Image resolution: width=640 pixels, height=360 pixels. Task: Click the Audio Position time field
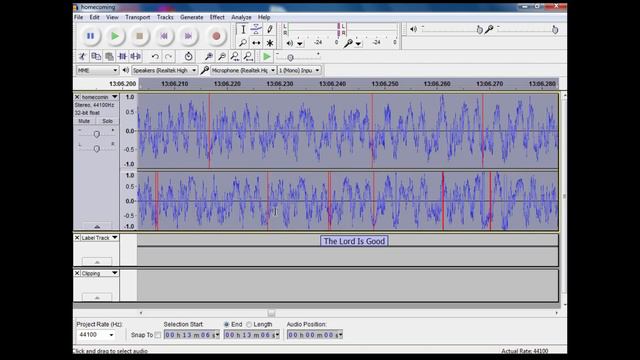point(315,335)
